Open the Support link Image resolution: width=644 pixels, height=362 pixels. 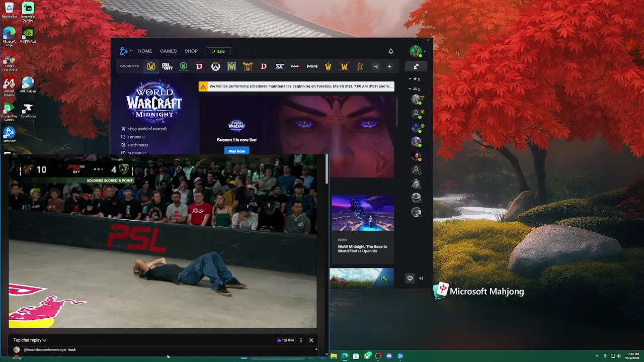[133, 152]
